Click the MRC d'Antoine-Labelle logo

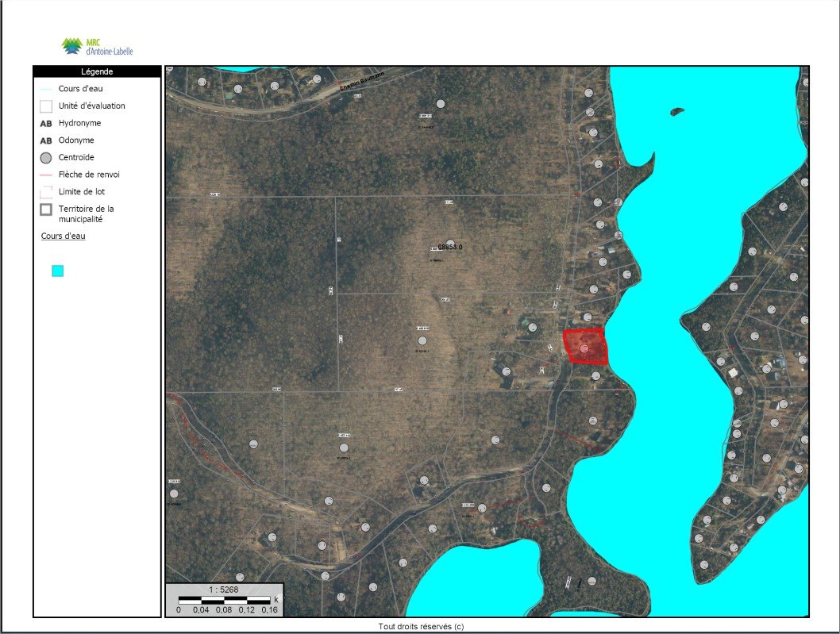tap(97, 46)
